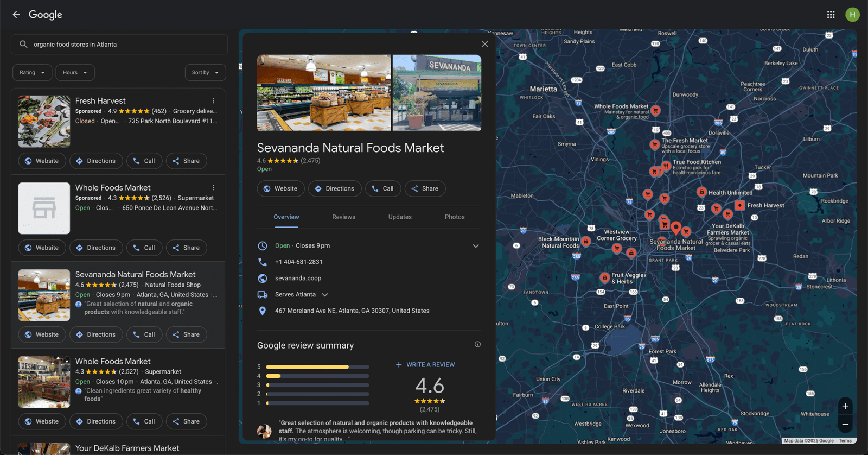Screen dimensions: 868x455
Task: Get Directions to Fresh Harvest
Action: [x=96, y=161]
